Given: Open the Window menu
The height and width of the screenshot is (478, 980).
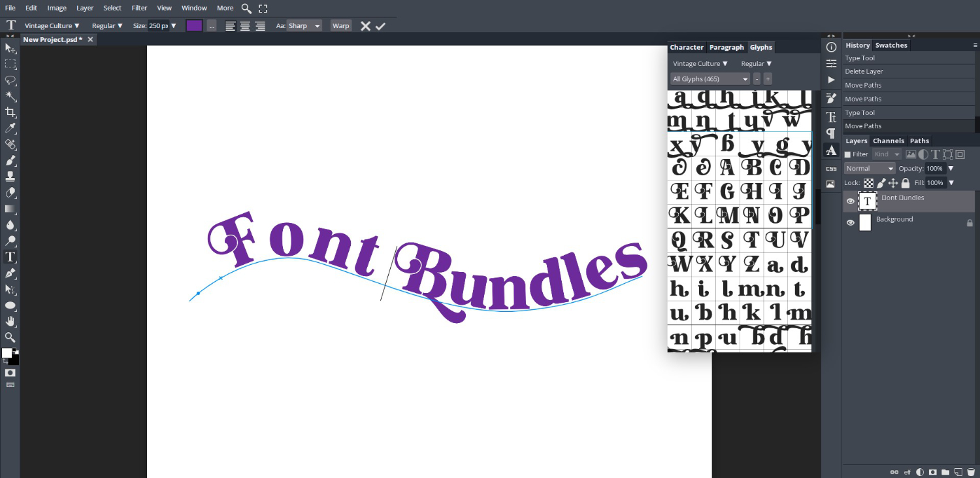Looking at the screenshot, I should [194, 8].
